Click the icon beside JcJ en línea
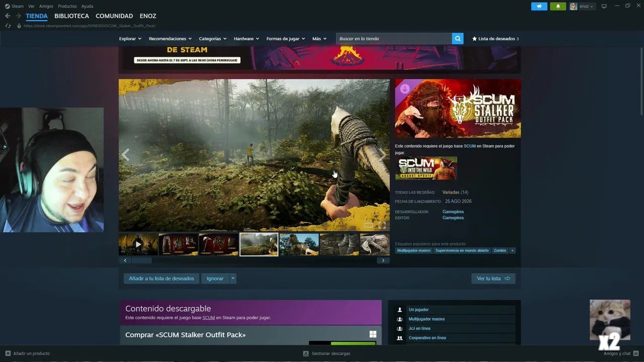The image size is (644, 362). click(400, 328)
